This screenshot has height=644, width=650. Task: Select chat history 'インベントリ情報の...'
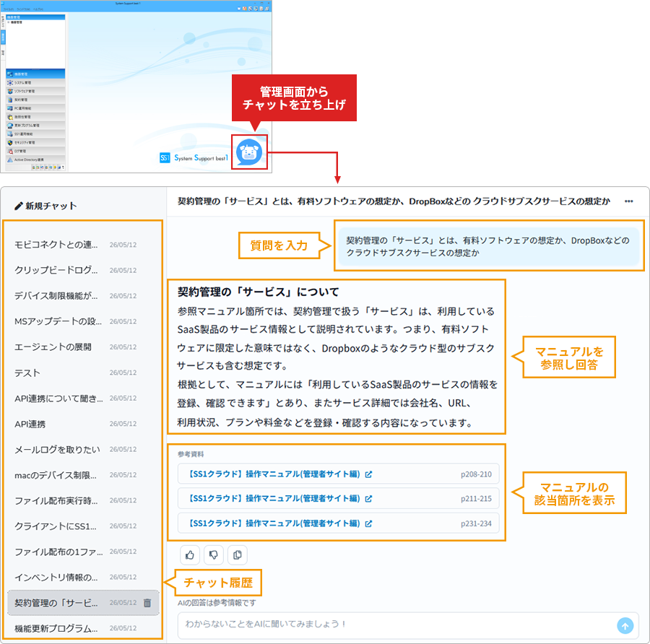point(82,578)
